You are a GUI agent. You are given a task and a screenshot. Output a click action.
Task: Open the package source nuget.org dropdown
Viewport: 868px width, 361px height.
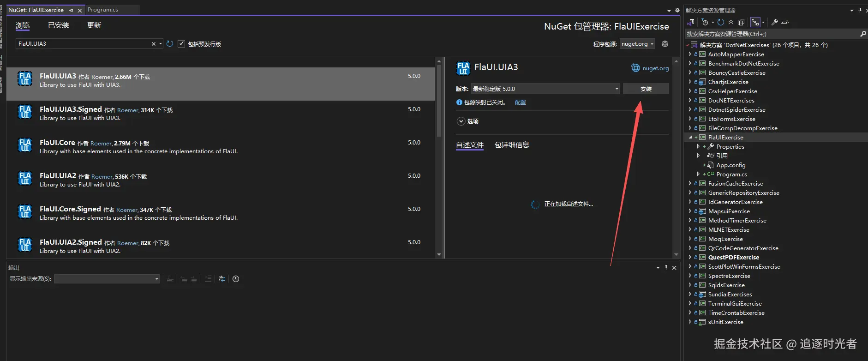click(637, 44)
